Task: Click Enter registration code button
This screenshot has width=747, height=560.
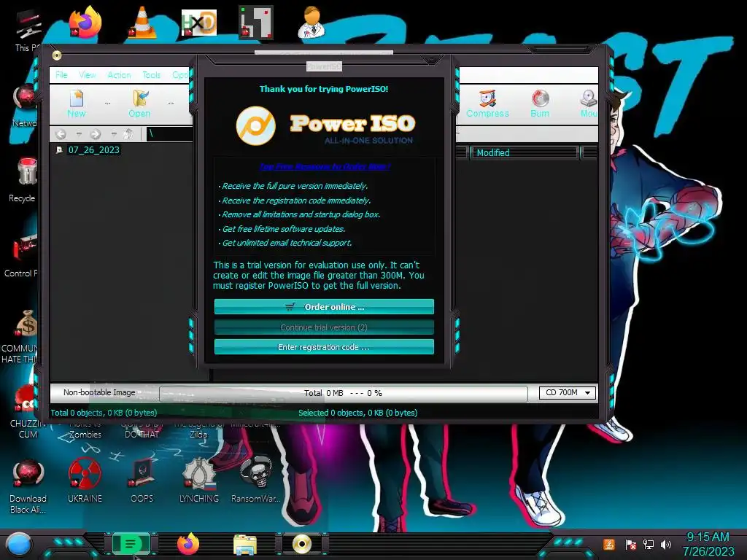Action: coord(324,347)
